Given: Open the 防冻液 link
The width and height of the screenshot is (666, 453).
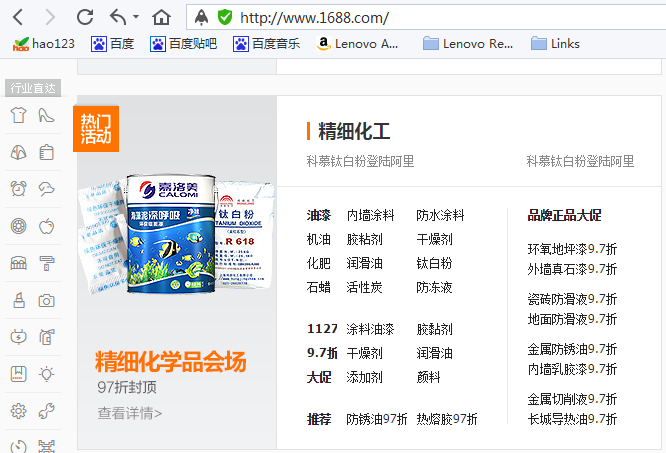Looking at the screenshot, I should tap(434, 287).
